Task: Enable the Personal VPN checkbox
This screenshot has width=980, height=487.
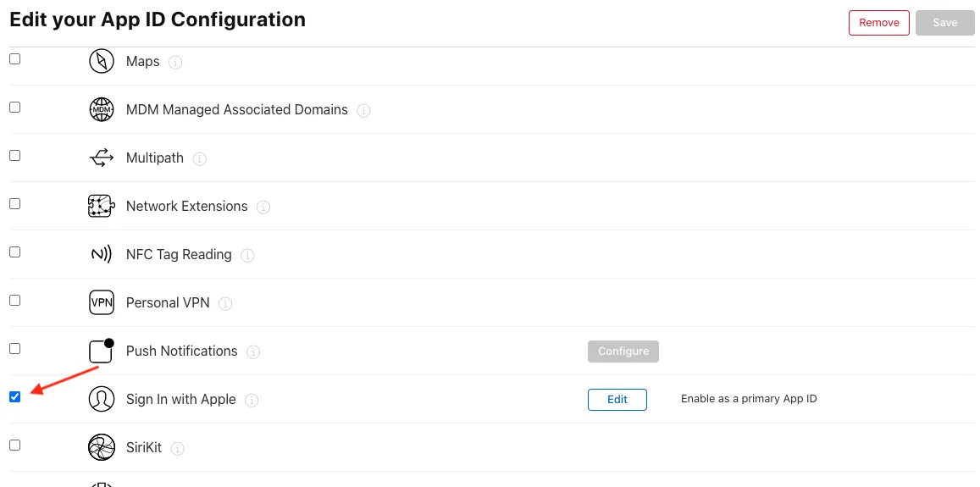Action: pyautogui.click(x=15, y=300)
